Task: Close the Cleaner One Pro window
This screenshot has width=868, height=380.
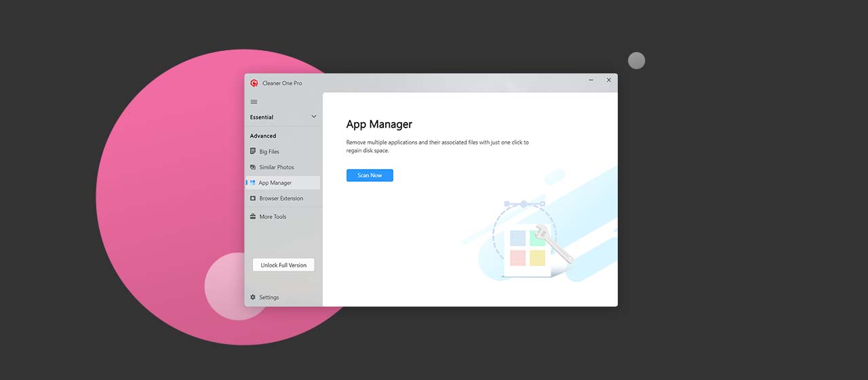Action: click(x=608, y=80)
